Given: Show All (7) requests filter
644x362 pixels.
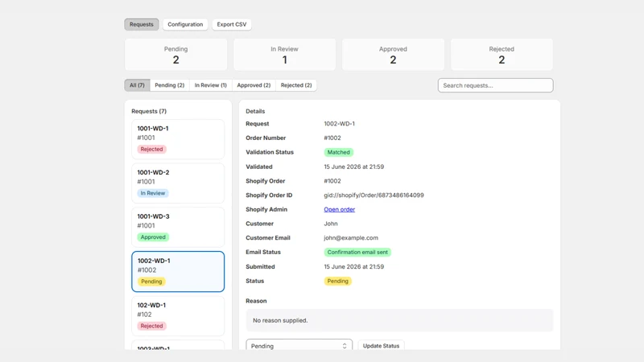Looking at the screenshot, I should (x=137, y=85).
